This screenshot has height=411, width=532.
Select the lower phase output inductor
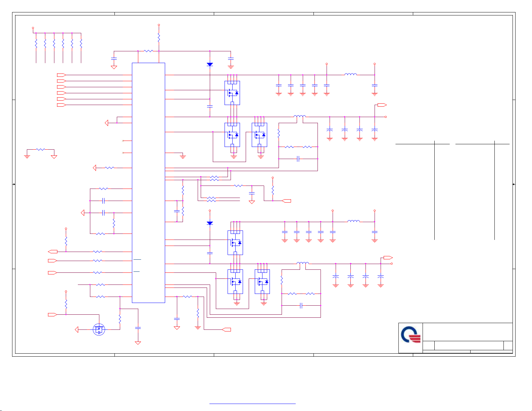[303, 263]
